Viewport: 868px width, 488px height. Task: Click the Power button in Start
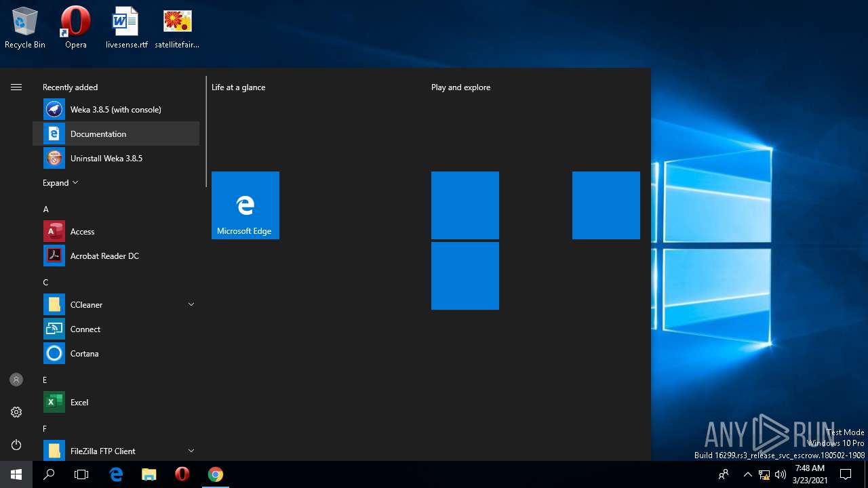[16, 445]
